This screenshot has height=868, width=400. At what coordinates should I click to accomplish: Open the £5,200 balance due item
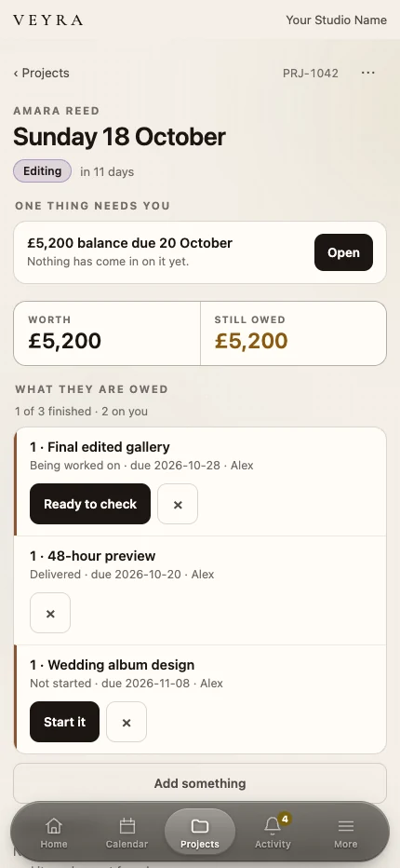pyautogui.click(x=343, y=252)
